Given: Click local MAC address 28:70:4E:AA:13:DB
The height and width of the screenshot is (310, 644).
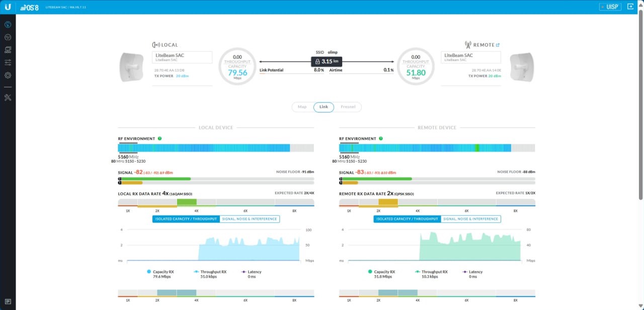Looking at the screenshot, I should pos(170,70).
